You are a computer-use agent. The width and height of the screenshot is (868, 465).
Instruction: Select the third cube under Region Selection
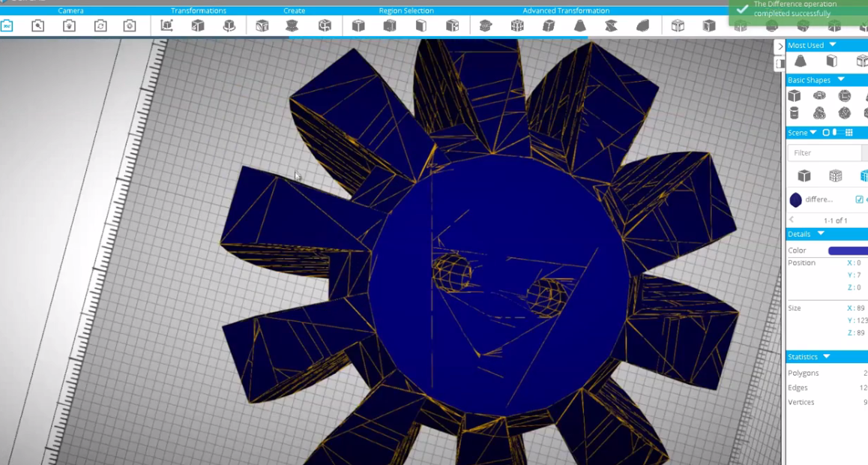(421, 25)
